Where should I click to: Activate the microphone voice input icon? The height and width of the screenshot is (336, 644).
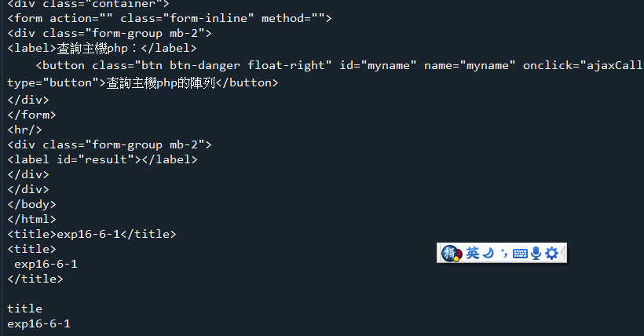point(536,253)
